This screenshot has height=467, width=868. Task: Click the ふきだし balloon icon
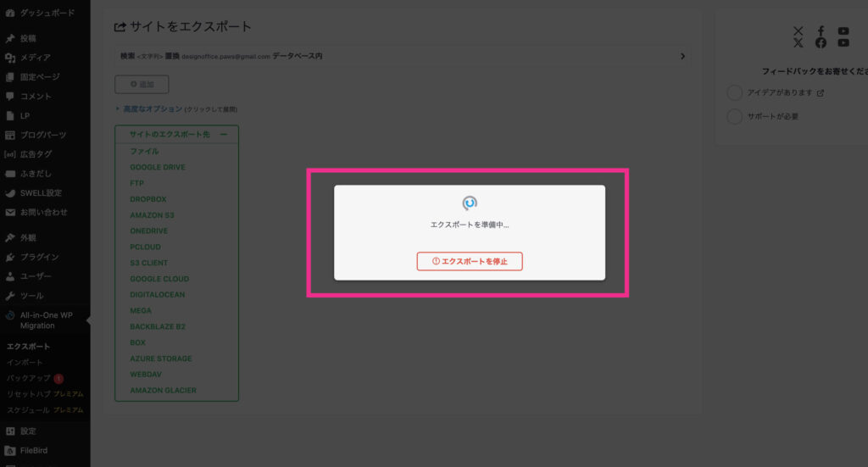point(10,174)
